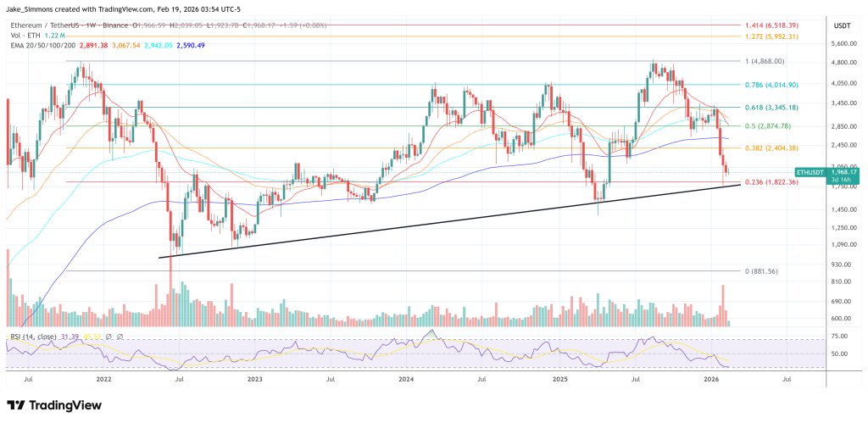Click the TradingView logo icon
This screenshot has height=423, width=868.
(x=15, y=405)
